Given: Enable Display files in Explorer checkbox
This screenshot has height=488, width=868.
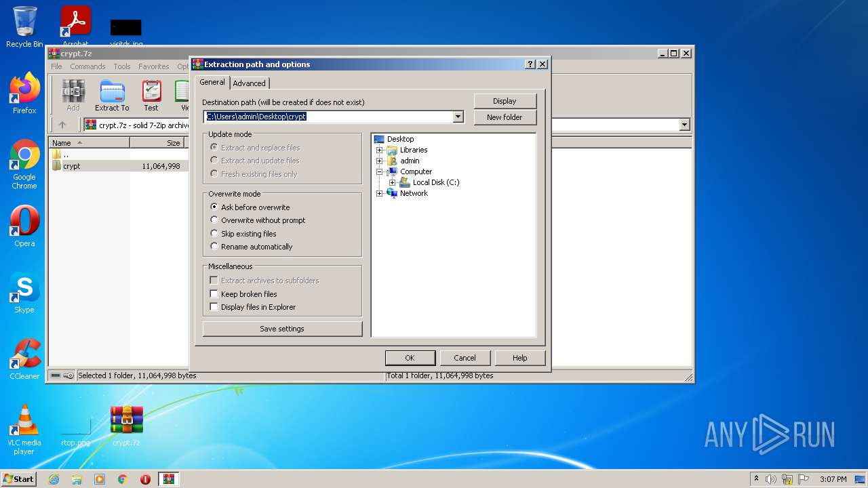Looking at the screenshot, I should click(x=253, y=307).
